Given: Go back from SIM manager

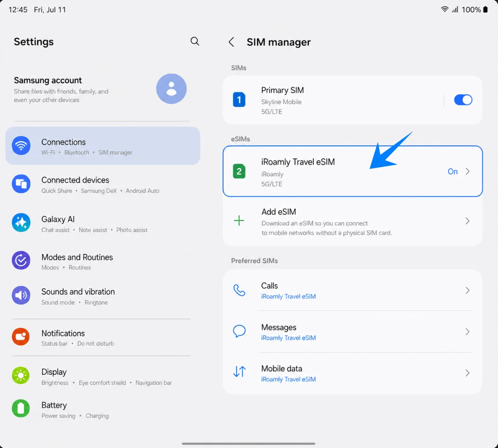Looking at the screenshot, I should (x=231, y=42).
